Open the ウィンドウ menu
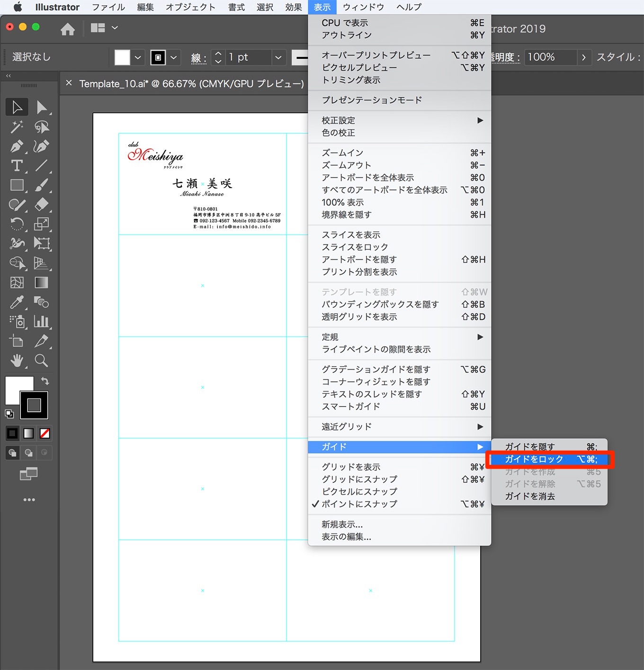 coord(363,7)
